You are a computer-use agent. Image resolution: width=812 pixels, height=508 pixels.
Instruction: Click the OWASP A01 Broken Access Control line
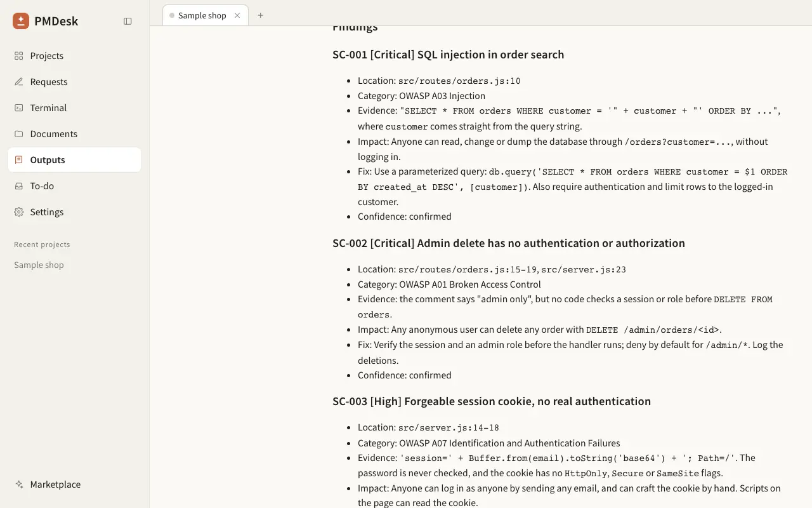pyautogui.click(x=449, y=284)
